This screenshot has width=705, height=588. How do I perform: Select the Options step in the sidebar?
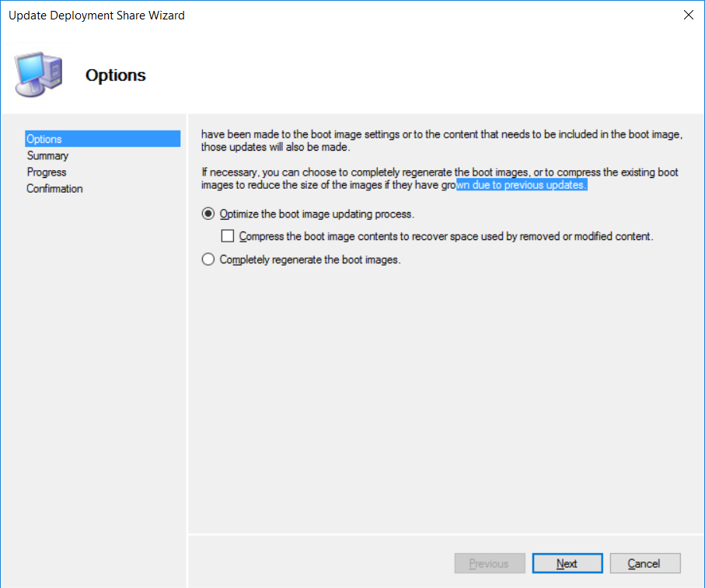[103, 139]
